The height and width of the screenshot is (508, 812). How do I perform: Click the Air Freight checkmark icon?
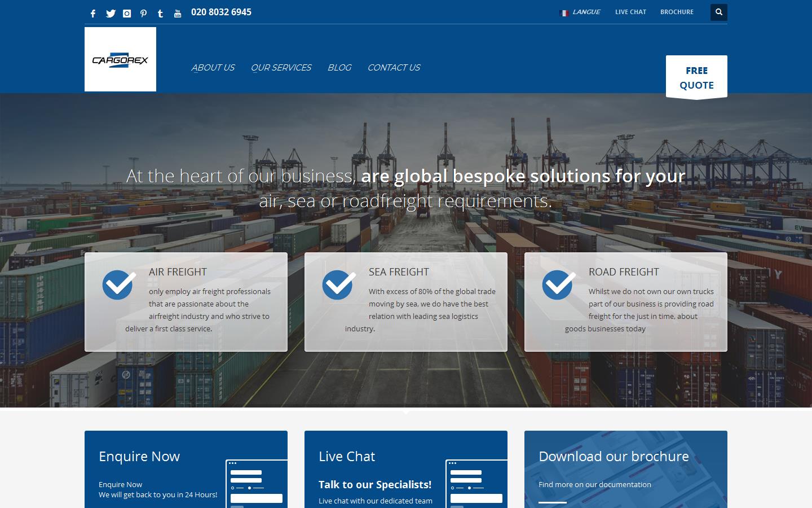[119, 284]
